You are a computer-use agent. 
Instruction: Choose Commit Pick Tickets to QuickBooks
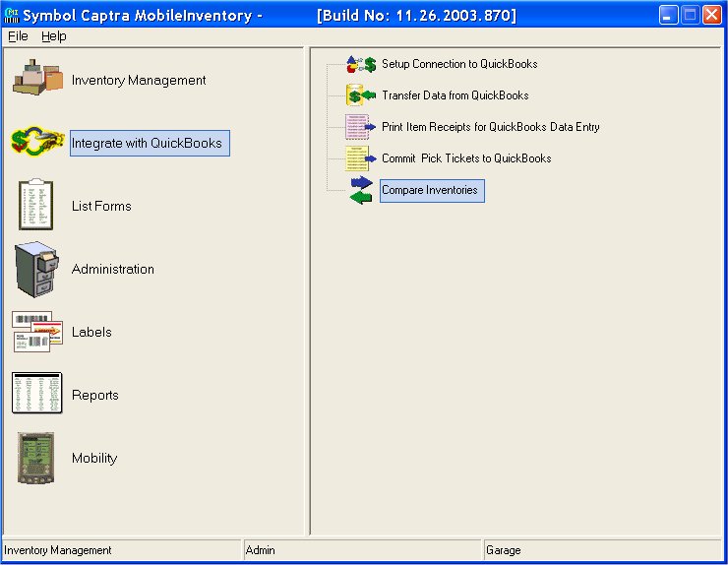(x=466, y=158)
